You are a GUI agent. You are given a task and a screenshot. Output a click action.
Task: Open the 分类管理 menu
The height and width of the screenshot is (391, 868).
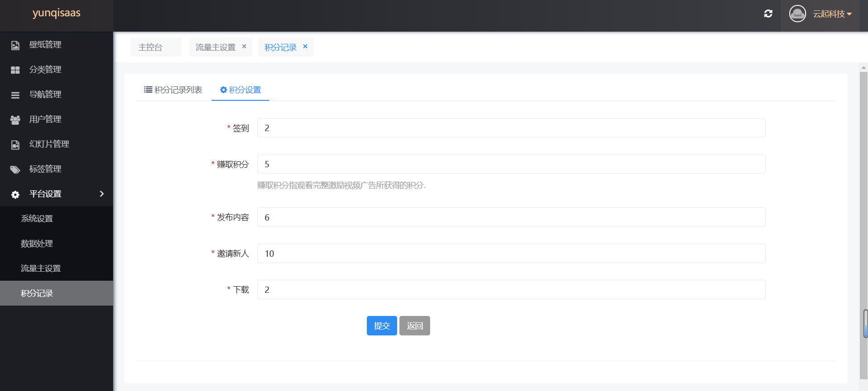pyautogui.click(x=57, y=69)
